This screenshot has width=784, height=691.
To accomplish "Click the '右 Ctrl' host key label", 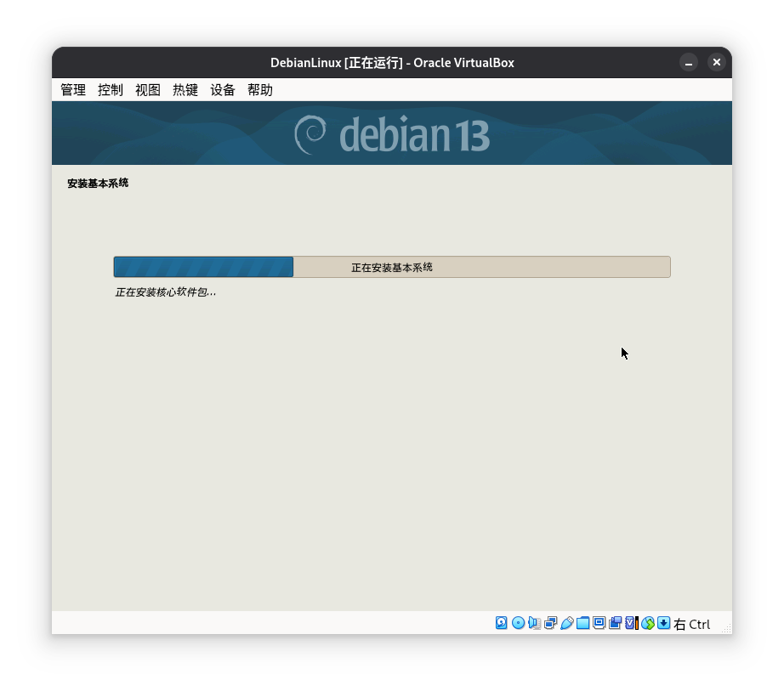I will (691, 624).
